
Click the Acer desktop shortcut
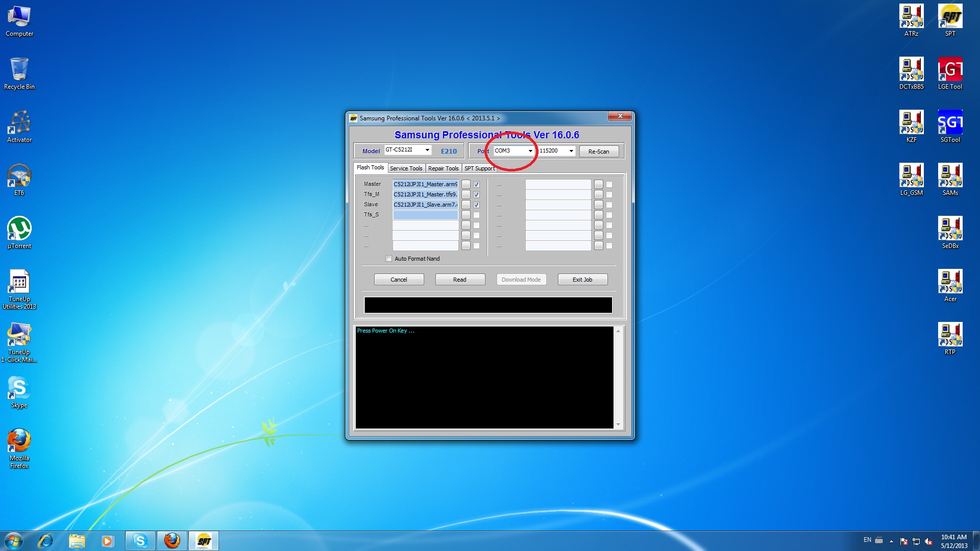click(950, 286)
